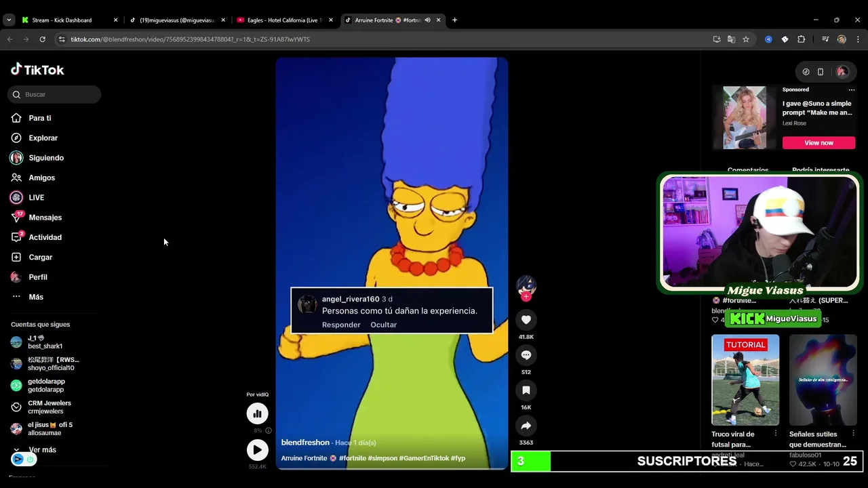Open TUTORIAL futsal video thumbnail

coord(745,380)
